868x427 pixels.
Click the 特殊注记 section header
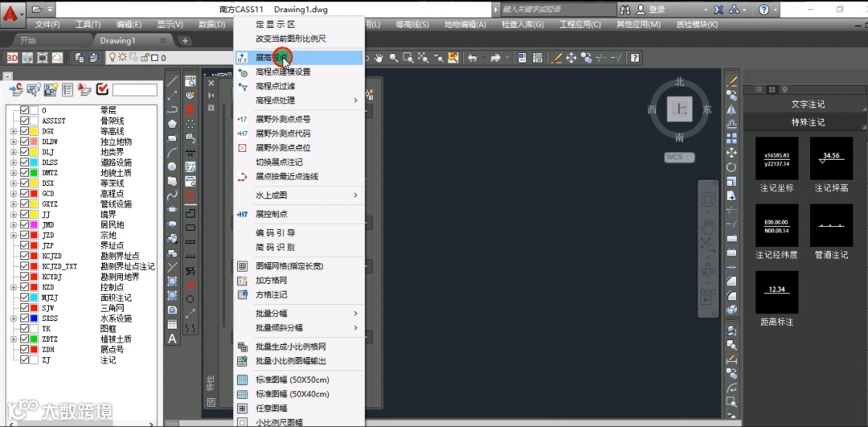tap(808, 122)
